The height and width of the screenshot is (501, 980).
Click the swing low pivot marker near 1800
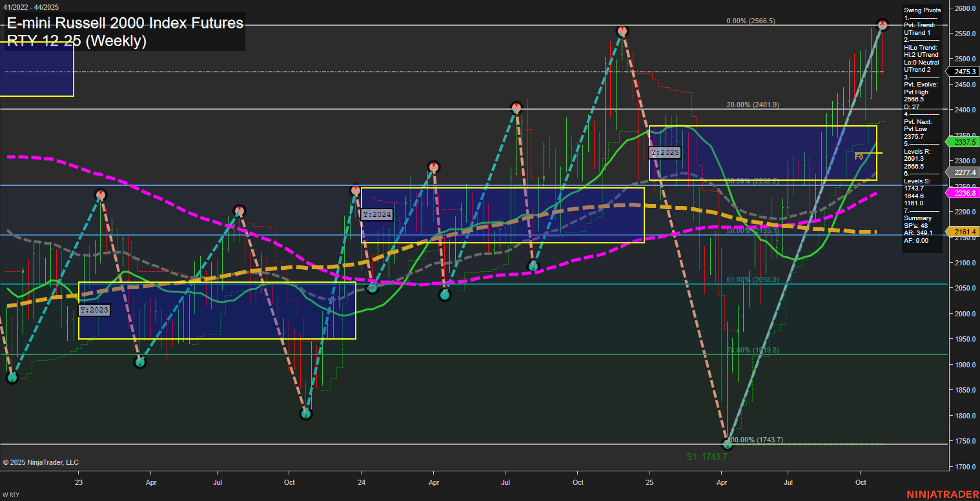pyautogui.click(x=307, y=413)
